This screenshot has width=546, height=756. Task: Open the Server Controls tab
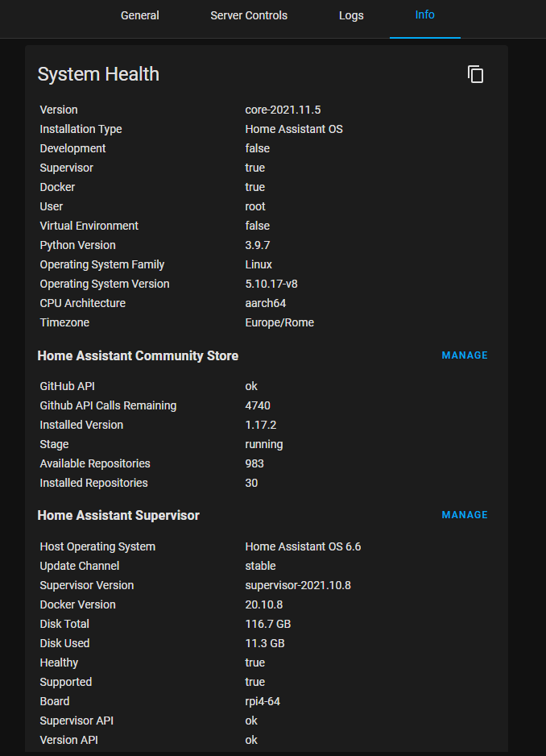coord(248,15)
